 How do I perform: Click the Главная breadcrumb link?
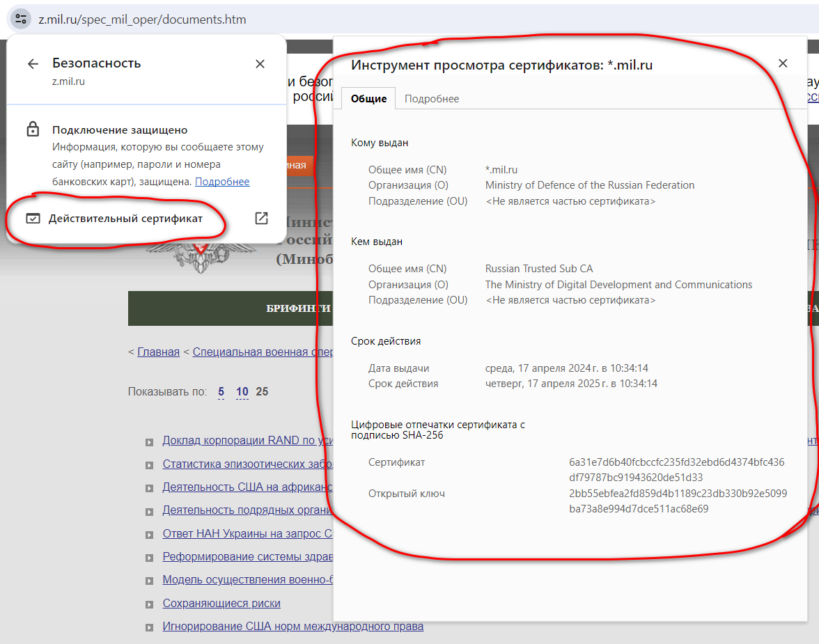[158, 352]
